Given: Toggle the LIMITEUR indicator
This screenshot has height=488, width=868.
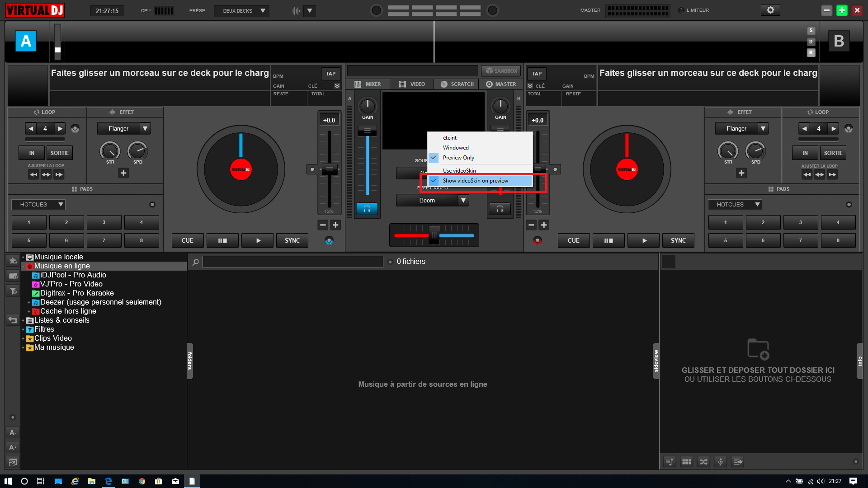Looking at the screenshot, I should pos(681,10).
